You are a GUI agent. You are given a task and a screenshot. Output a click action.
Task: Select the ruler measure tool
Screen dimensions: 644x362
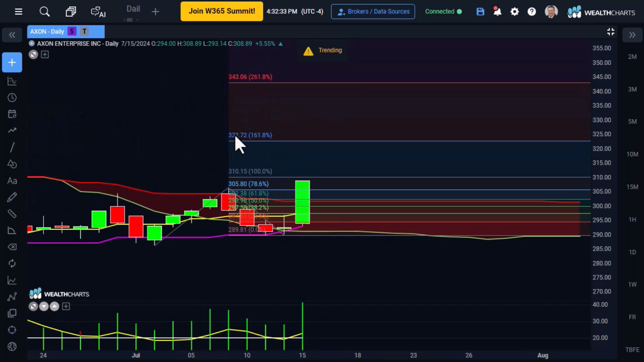pos(12,214)
